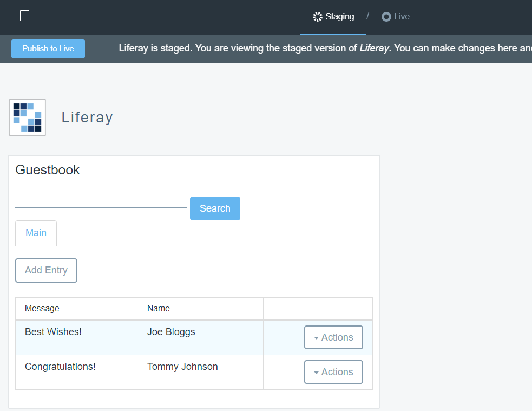Click the Guestbook portlet title

[x=48, y=169]
